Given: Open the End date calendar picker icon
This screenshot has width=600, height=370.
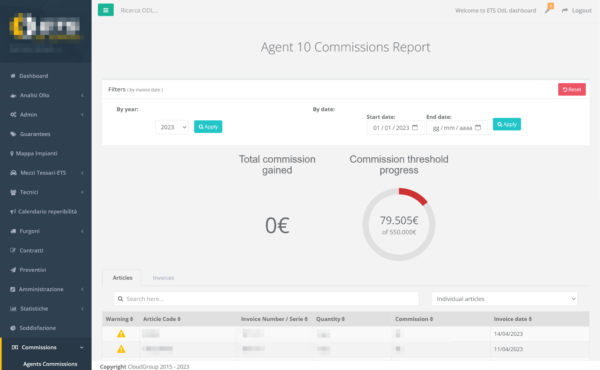Looking at the screenshot, I should click(x=478, y=127).
